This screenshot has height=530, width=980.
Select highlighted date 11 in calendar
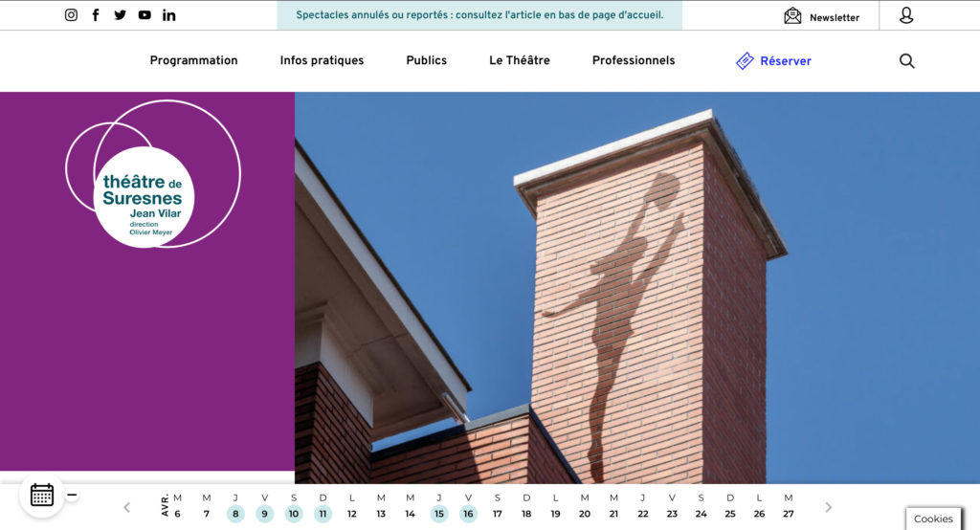click(x=323, y=514)
